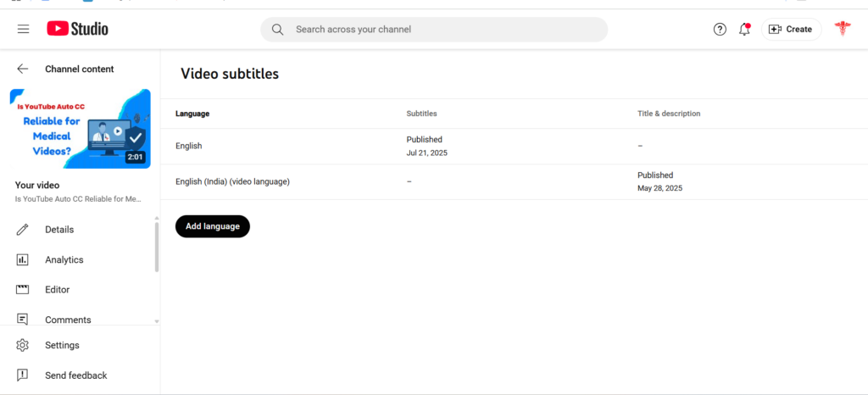Click the Analytics chart icon
The width and height of the screenshot is (868, 395).
coord(22,259)
